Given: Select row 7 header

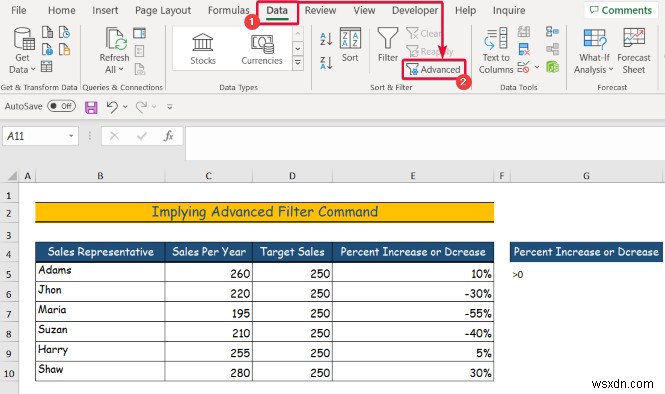Looking at the screenshot, I should pyautogui.click(x=9, y=314).
